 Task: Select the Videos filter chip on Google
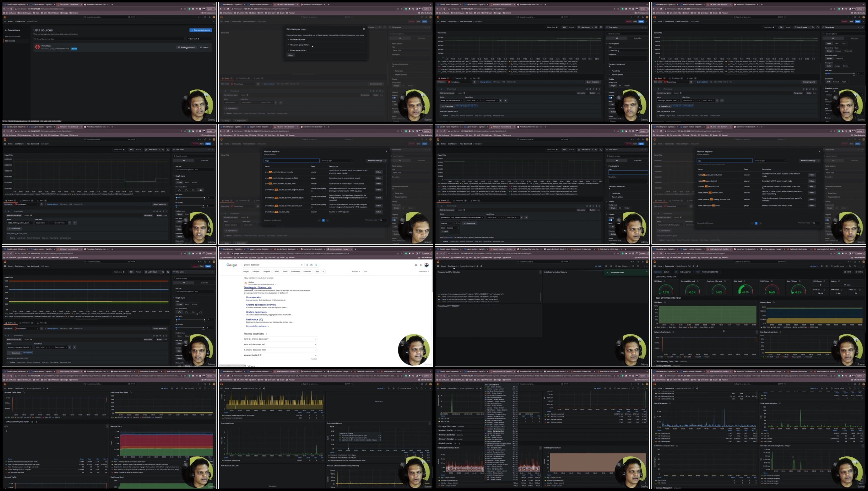pyautogui.click(x=285, y=271)
